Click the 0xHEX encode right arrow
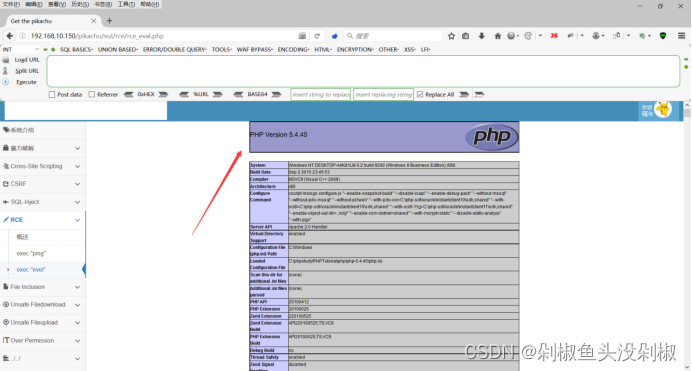 click(163, 94)
